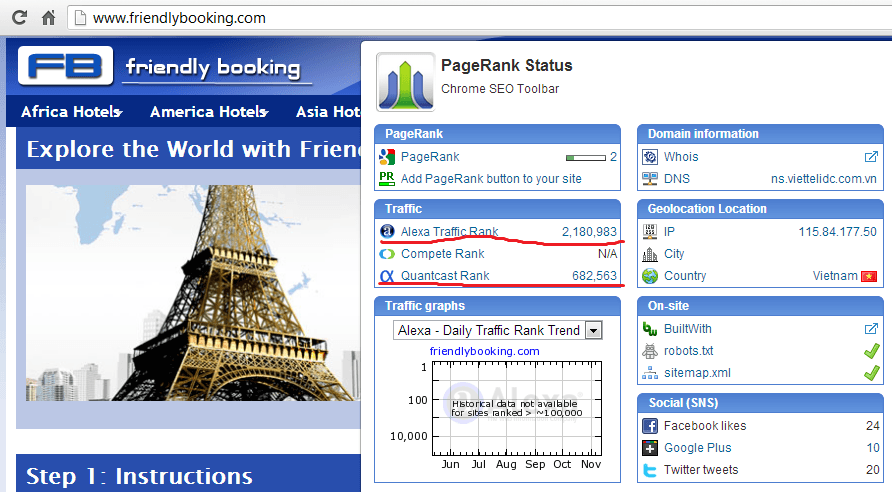The image size is (892, 492).
Task: Click the Quantcast value 682,563
Action: coord(594,276)
